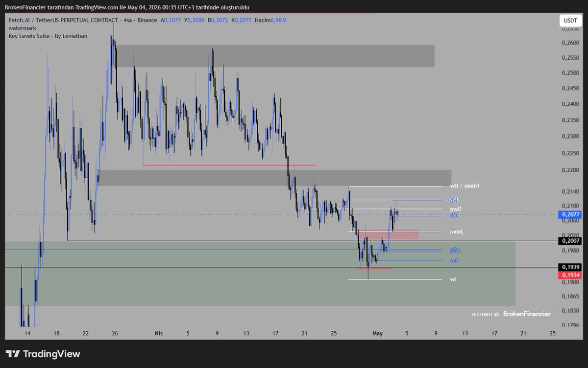Viewport: 588px width, 368px height.
Task: Click the 14 date label on time axis
Action: (x=27, y=333)
